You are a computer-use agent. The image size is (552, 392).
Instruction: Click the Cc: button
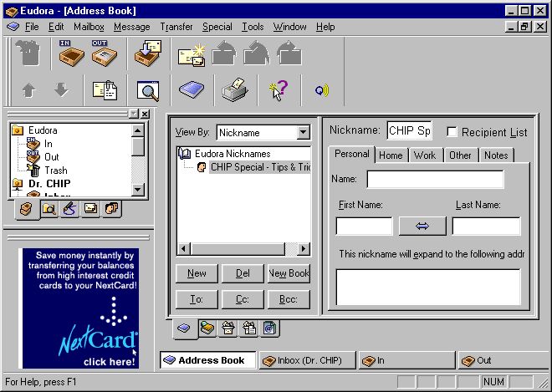pos(243,299)
